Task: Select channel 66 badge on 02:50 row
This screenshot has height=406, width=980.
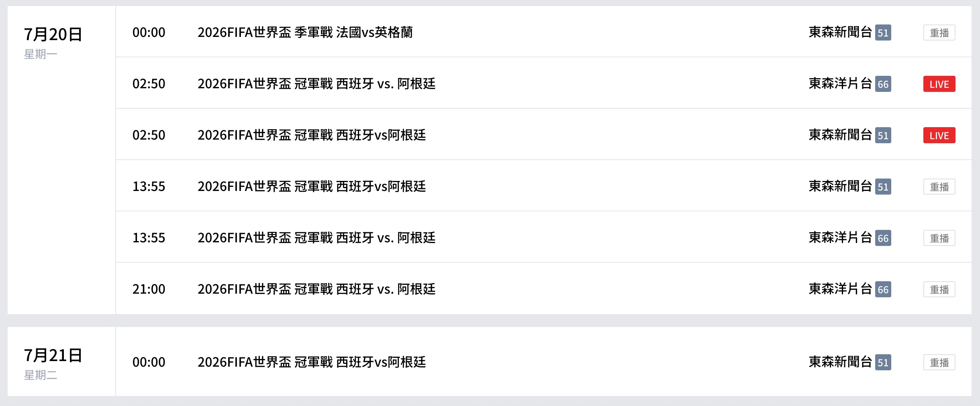Action: pyautogui.click(x=883, y=84)
